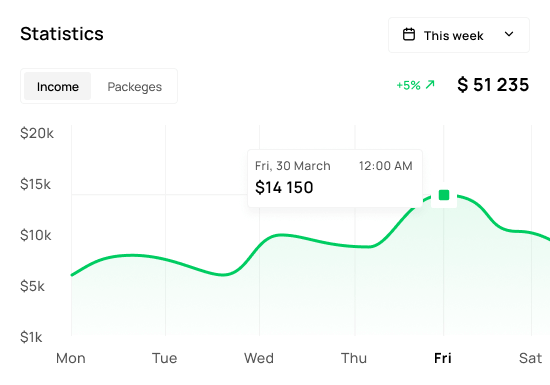Click the +5% growth indicator

[x=408, y=85]
